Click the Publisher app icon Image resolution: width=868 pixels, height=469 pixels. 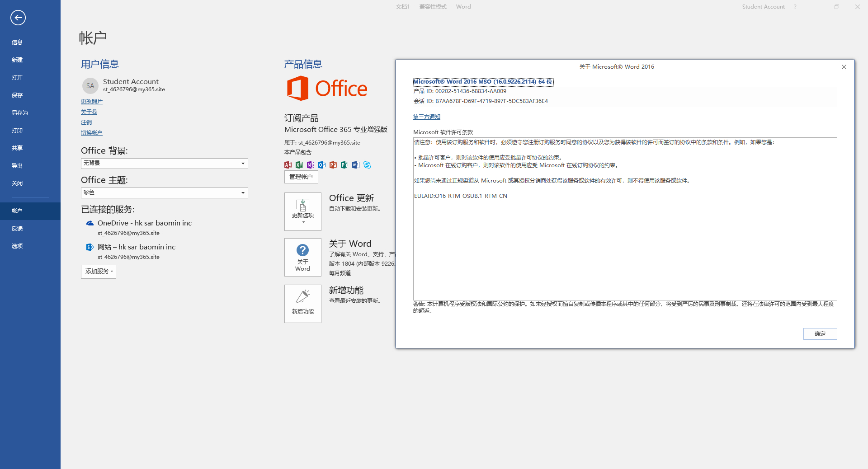click(344, 165)
